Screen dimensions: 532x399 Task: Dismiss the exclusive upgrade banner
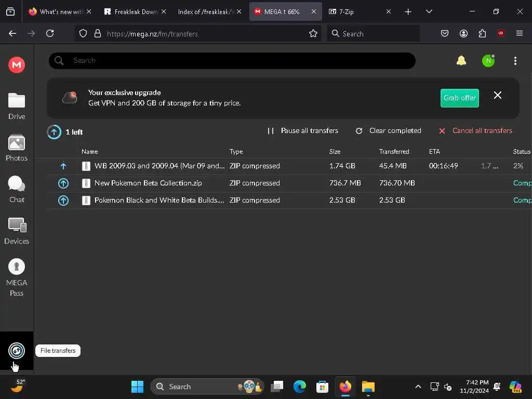[497, 96]
